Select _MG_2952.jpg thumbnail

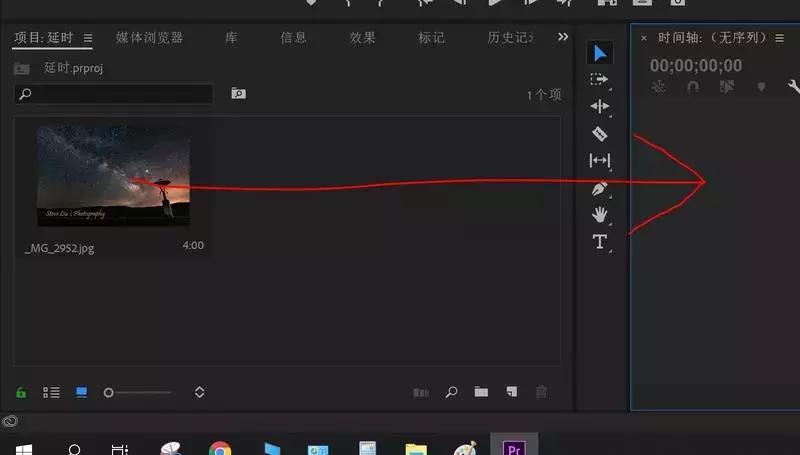click(113, 175)
